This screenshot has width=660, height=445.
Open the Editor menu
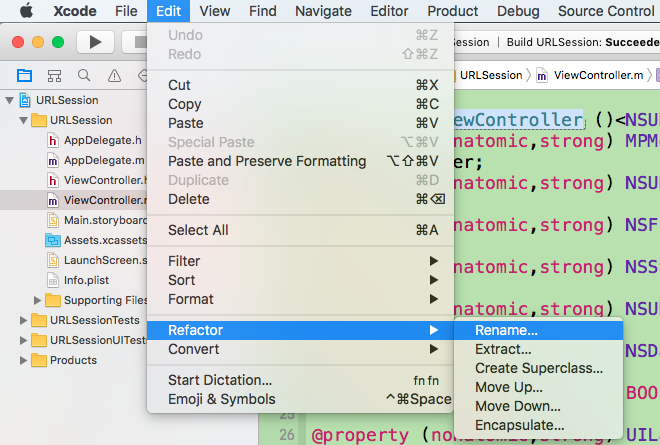click(x=389, y=11)
